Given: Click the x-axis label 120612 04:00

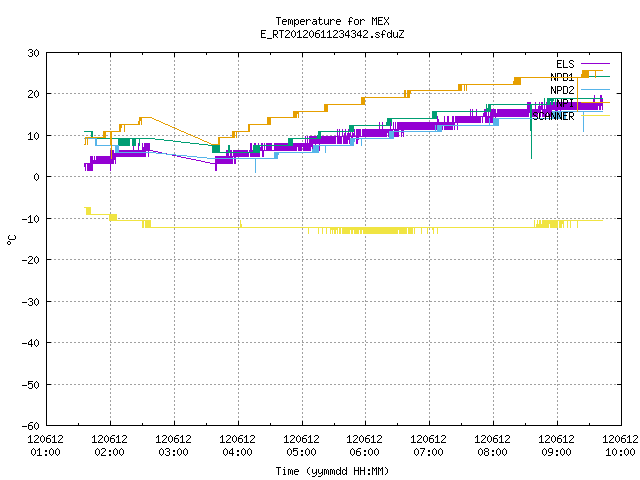Looking at the screenshot, I should tap(238, 446).
